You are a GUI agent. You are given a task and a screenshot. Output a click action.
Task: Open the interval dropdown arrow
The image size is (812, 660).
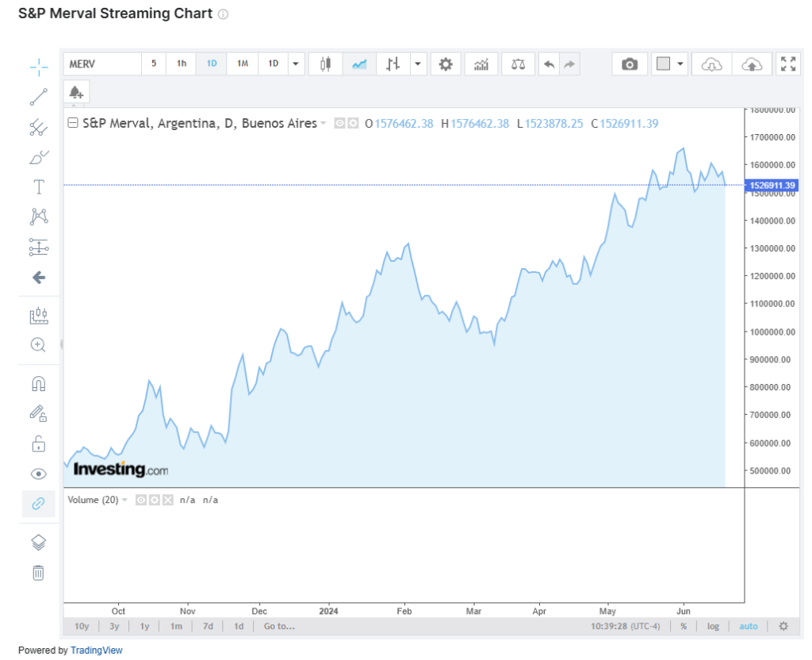(x=296, y=64)
